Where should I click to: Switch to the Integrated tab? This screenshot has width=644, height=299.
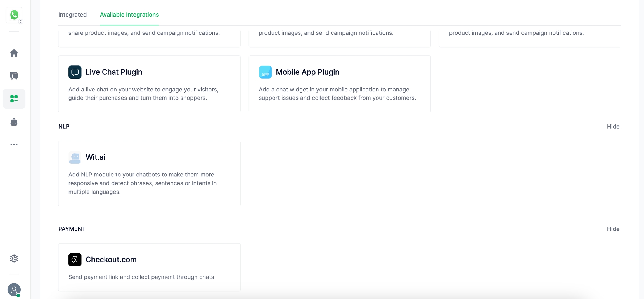click(x=72, y=15)
